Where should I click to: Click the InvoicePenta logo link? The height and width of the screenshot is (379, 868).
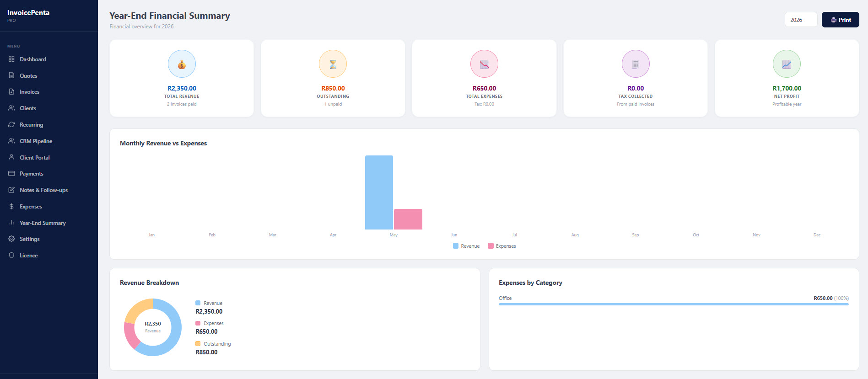[28, 13]
